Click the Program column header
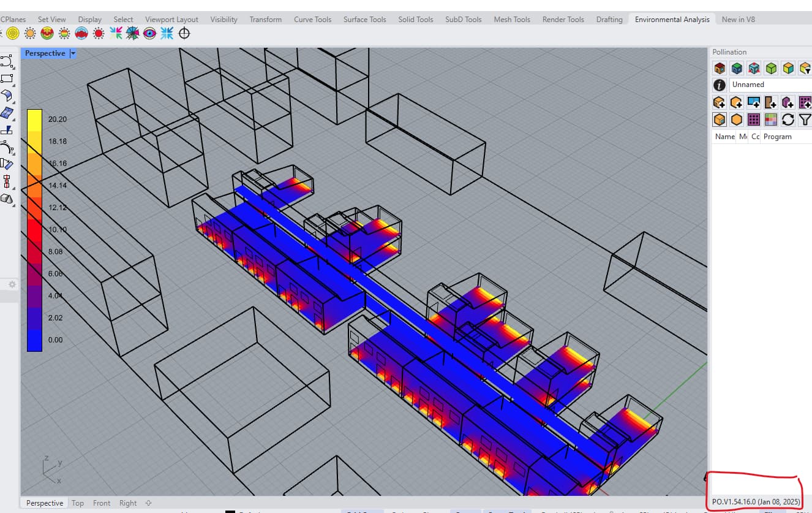812x513 pixels. [777, 137]
